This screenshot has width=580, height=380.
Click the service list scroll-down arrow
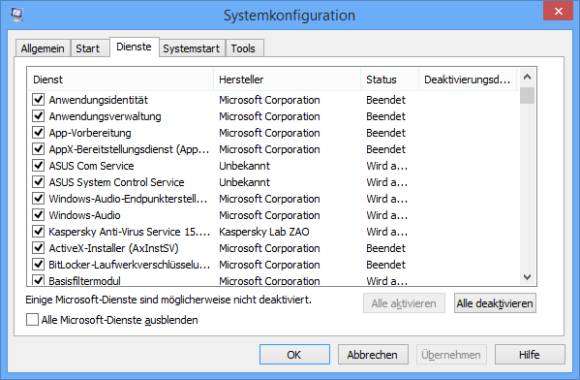click(527, 277)
